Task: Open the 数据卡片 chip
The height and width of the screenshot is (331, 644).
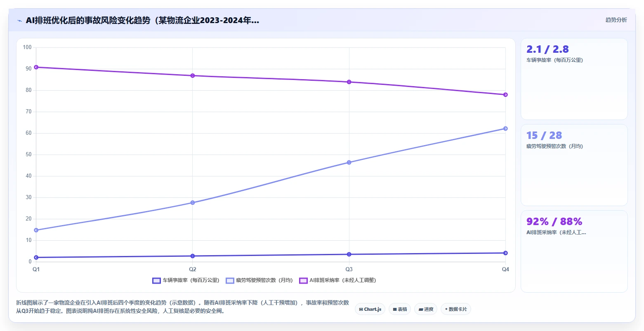Action: point(456,309)
